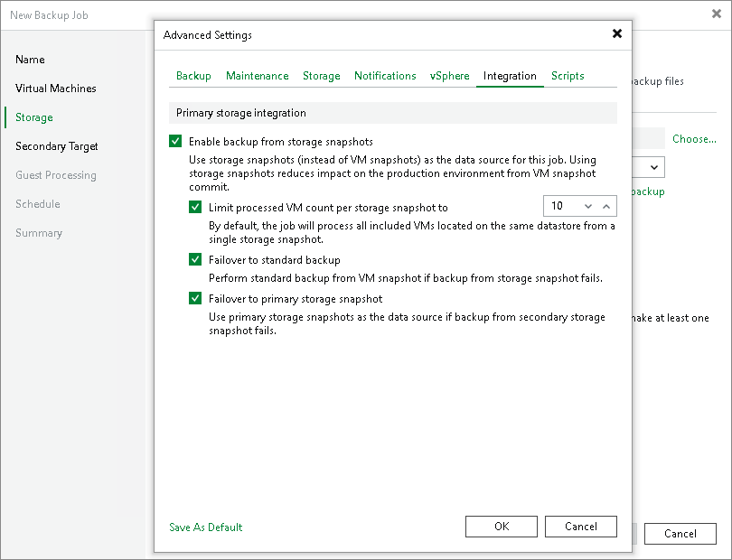732x560 pixels.
Task: Cancel the Advanced Settings dialog
Action: [x=581, y=527]
